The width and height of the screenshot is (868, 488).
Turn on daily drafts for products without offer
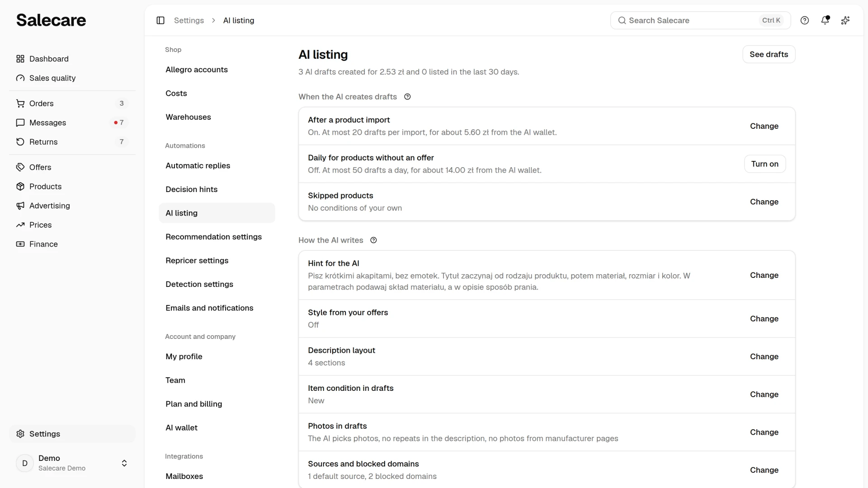coord(764,164)
